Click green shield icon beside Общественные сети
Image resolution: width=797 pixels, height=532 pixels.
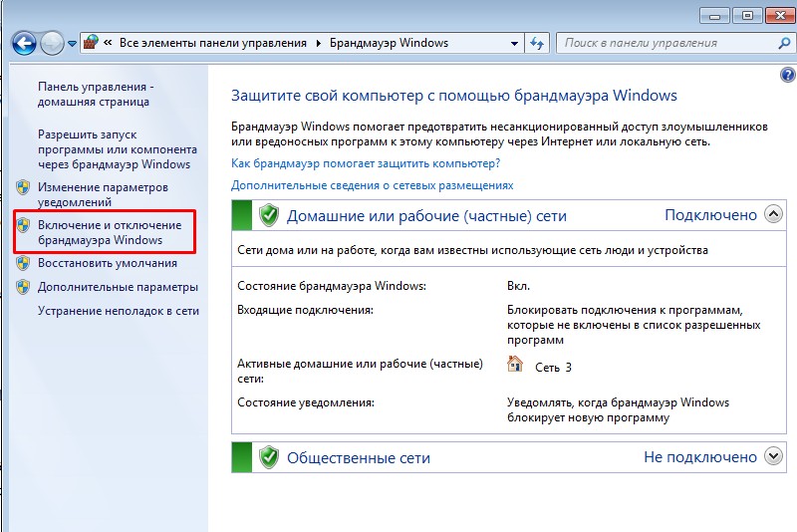tap(268, 457)
